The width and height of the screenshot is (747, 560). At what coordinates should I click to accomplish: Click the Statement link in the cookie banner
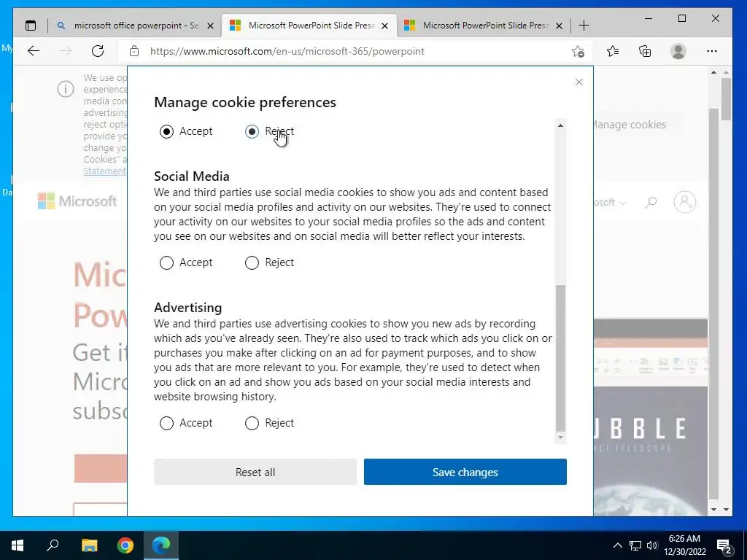click(x=105, y=171)
